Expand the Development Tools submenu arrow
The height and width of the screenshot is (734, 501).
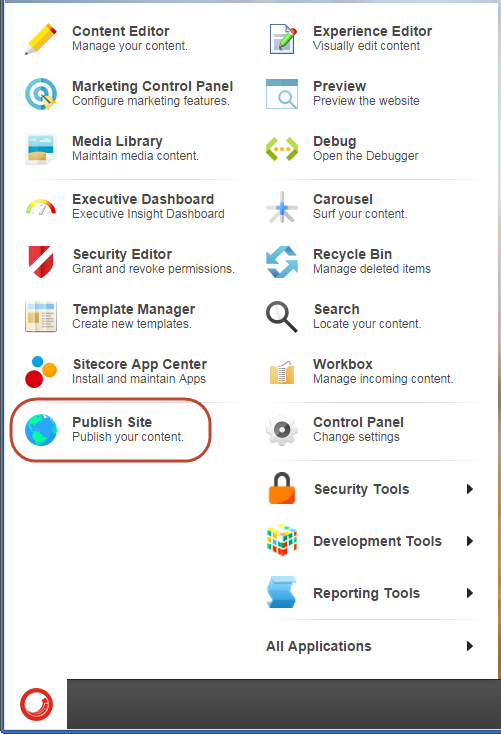470,541
